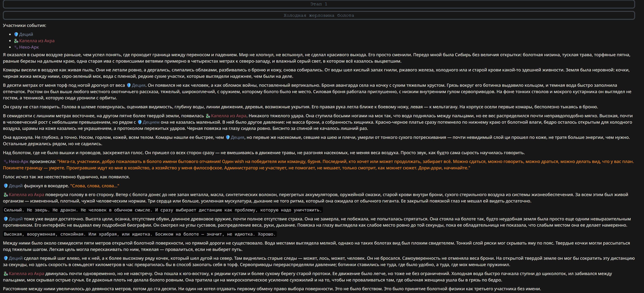This screenshot has width=644, height=293.
Task: Click shield icon before 'Деций фыркнул в вокодере'
Action: point(6,186)
